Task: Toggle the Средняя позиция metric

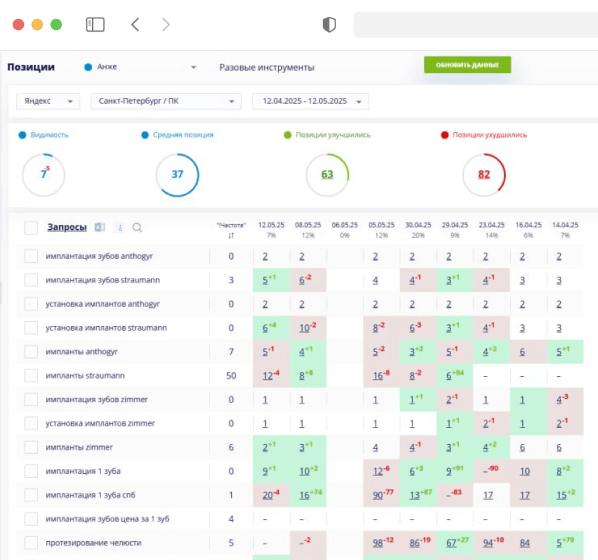Action: point(177,135)
